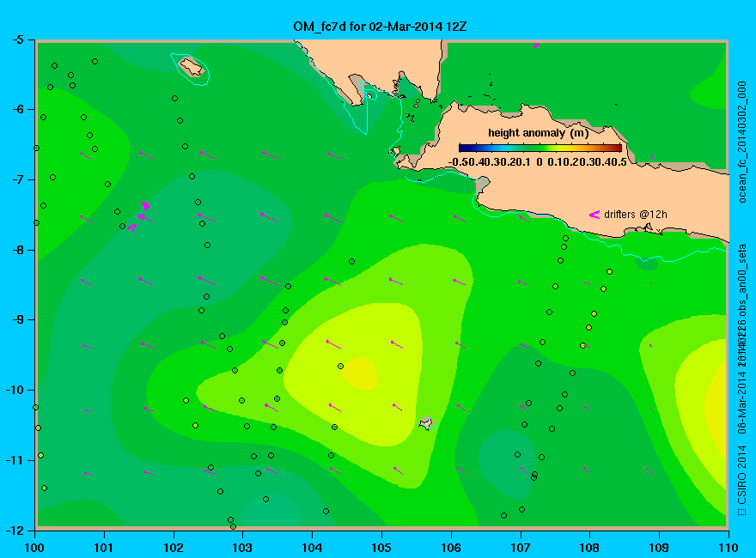Click the x-axis tick label 106
The height and width of the screenshot is (558, 756).
(451, 548)
